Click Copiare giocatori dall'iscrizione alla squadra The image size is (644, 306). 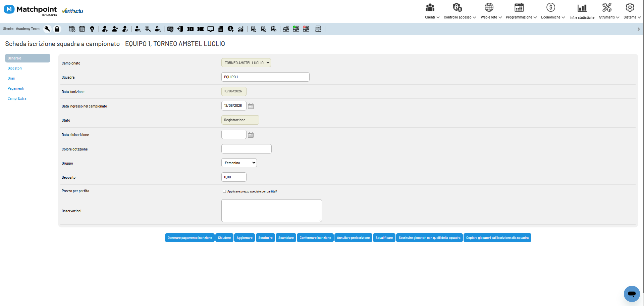(497, 238)
